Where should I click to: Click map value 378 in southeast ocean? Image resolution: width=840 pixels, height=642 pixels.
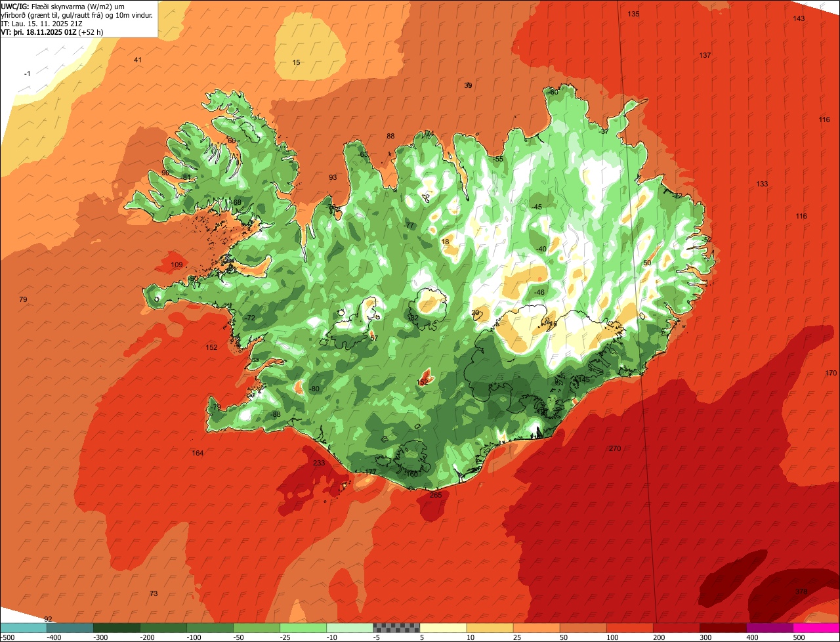[x=801, y=592]
